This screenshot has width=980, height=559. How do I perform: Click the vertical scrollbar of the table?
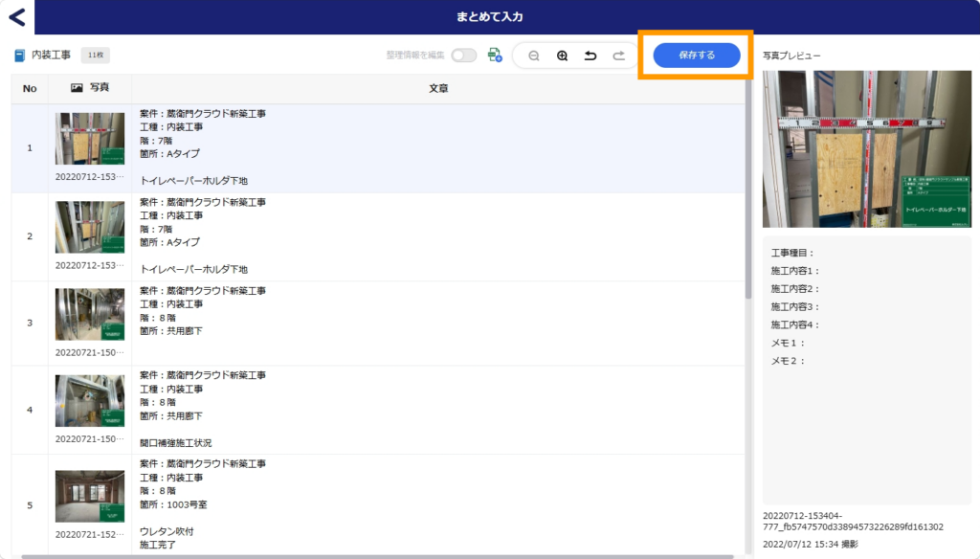748,188
